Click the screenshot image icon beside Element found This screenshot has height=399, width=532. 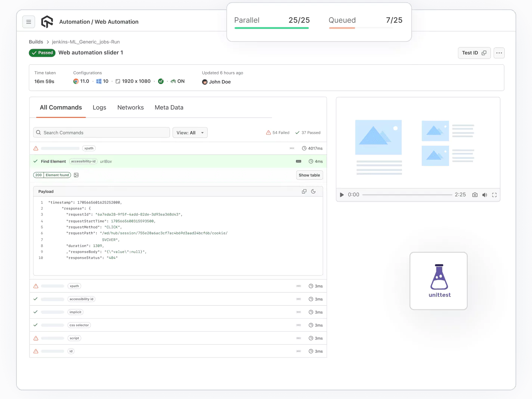(x=76, y=175)
